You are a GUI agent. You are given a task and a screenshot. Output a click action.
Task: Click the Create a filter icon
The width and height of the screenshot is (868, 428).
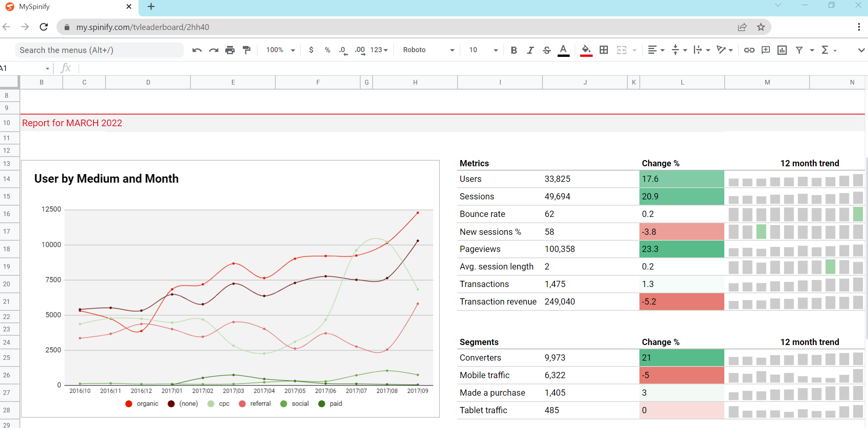799,50
